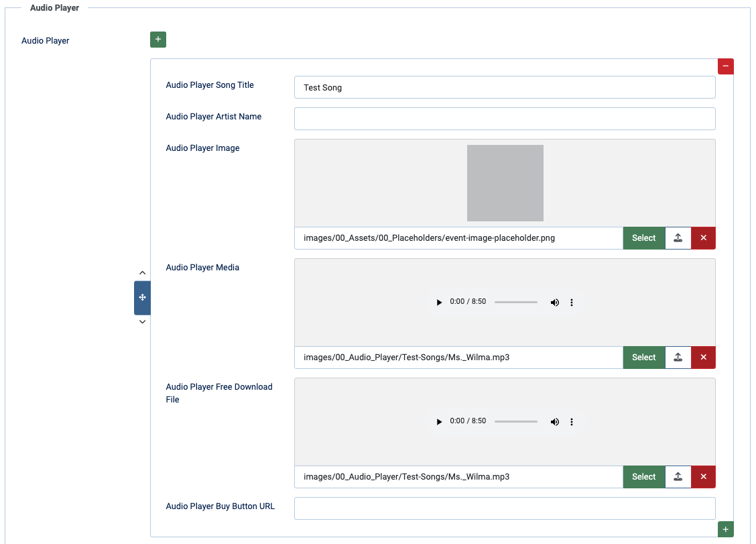756x544 pixels.
Task: Move the audio player item up
Action: click(x=142, y=273)
